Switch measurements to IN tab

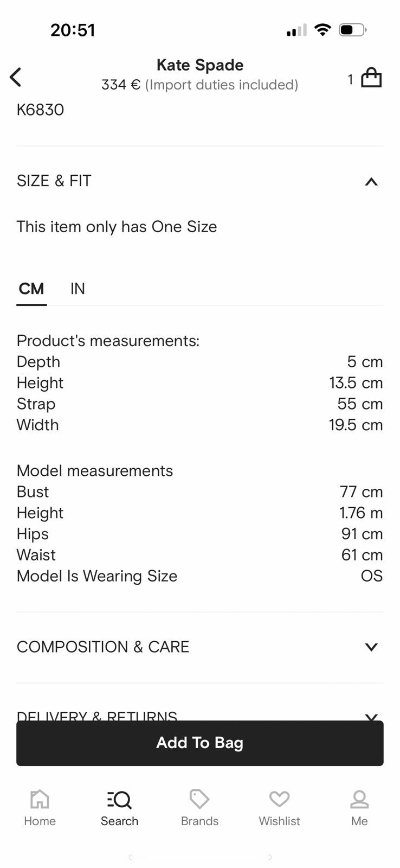pyautogui.click(x=78, y=289)
